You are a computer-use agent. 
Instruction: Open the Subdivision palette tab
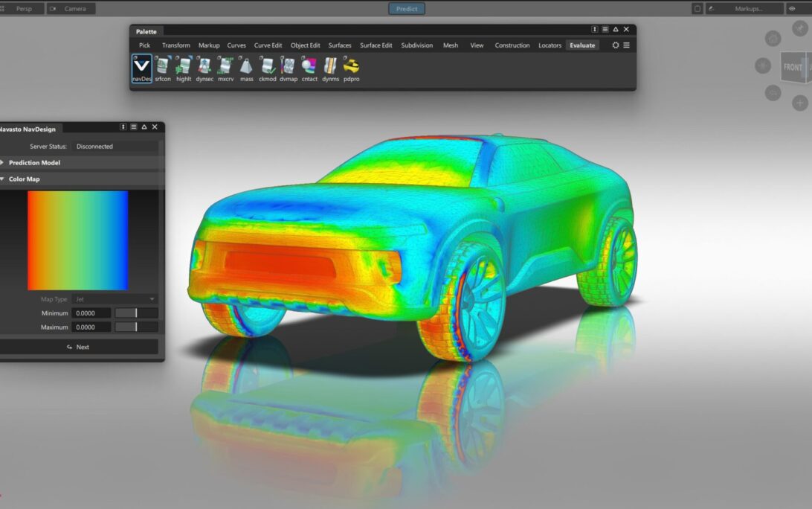[x=416, y=45]
